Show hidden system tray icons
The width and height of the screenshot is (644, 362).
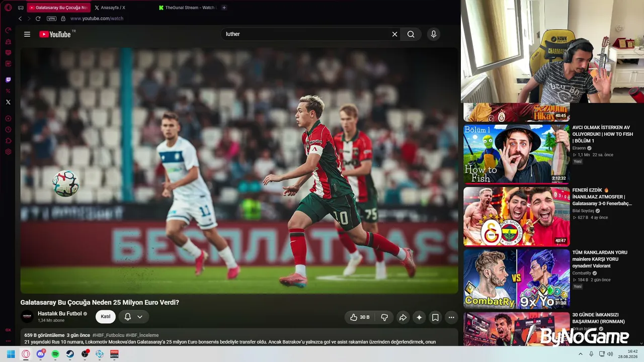click(581, 354)
